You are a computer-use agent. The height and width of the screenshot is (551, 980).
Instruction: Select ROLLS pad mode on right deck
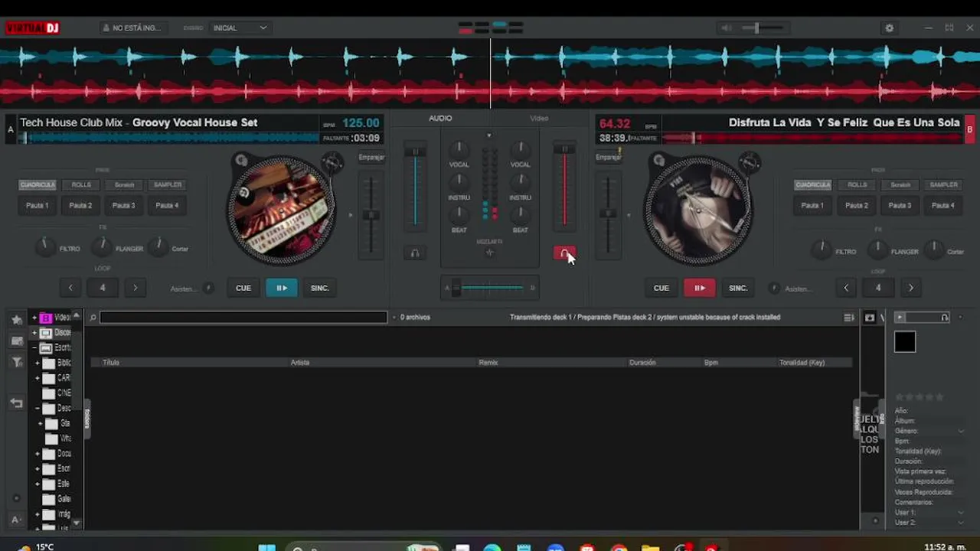click(x=857, y=184)
